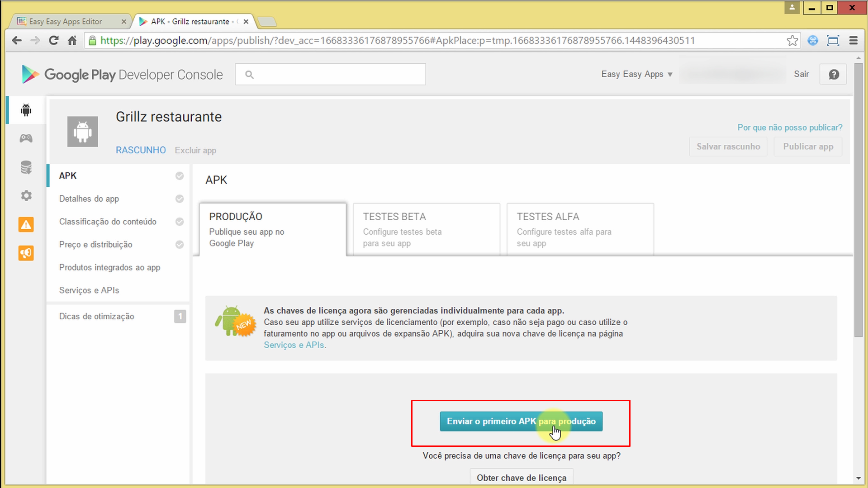Viewport: 868px width, 488px height.
Task: Open the search field in the top bar
Action: pyautogui.click(x=330, y=74)
